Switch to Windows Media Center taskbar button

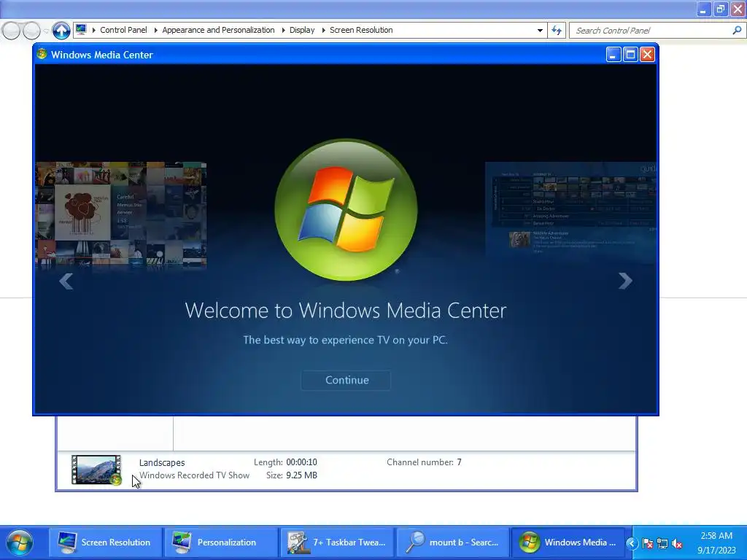point(568,542)
